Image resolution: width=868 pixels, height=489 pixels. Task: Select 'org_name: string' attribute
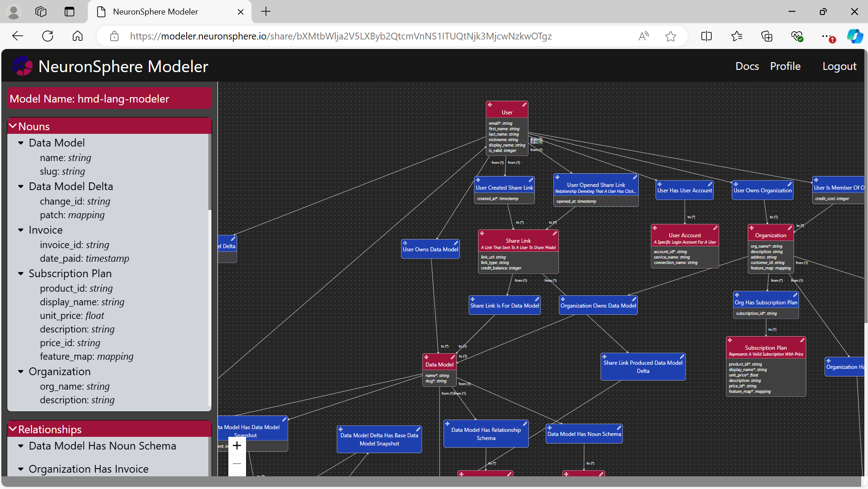(x=75, y=386)
